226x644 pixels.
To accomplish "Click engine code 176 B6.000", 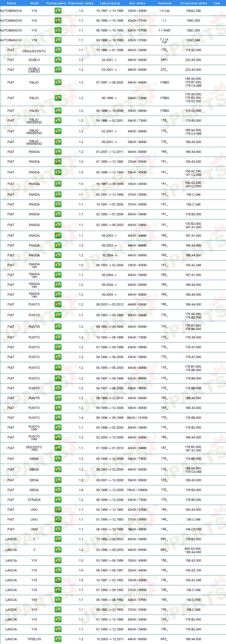I will (x=193, y=418).
